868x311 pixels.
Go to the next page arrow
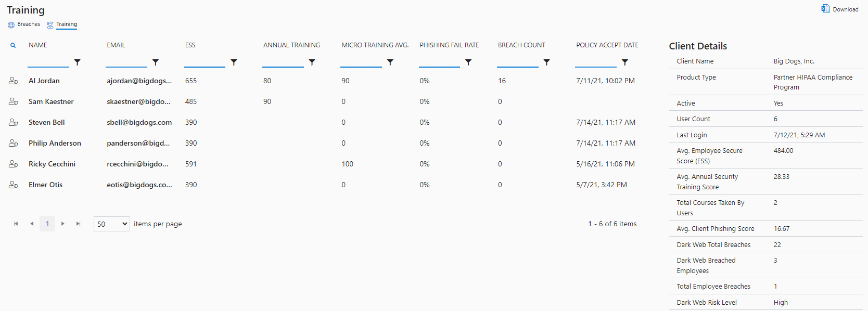coord(63,224)
